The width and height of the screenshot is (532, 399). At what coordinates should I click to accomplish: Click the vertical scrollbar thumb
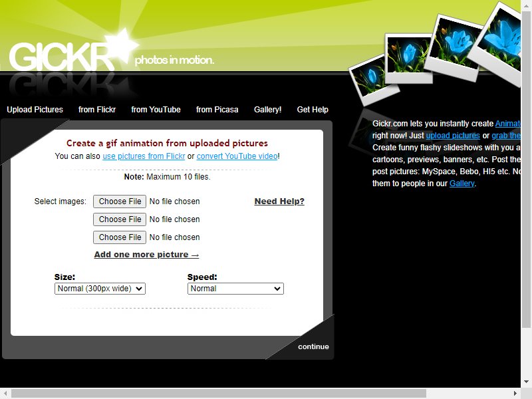coord(526,170)
